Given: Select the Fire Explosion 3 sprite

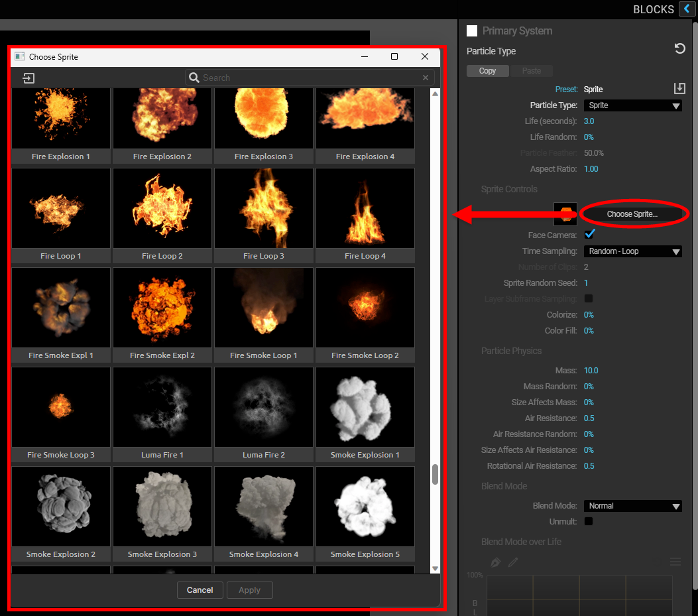Looking at the screenshot, I should point(264,125).
